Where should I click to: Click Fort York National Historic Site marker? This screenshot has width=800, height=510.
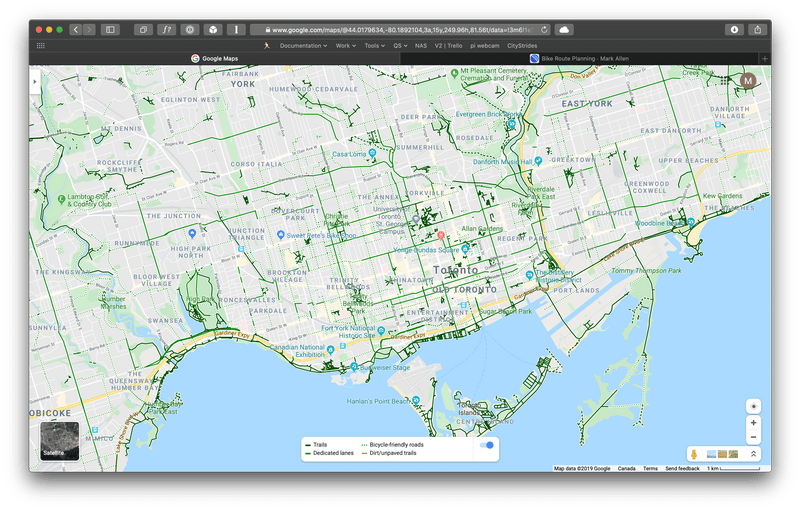[x=381, y=331]
